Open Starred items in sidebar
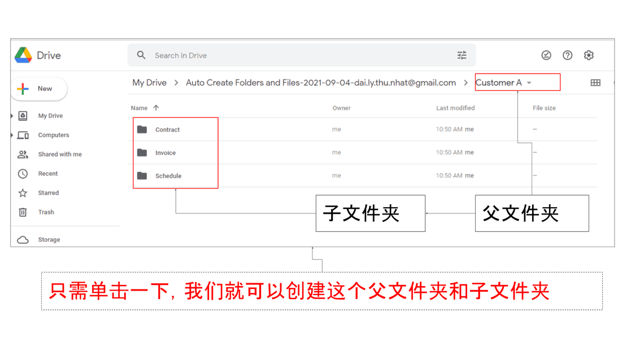644x351 pixels. 48,193
